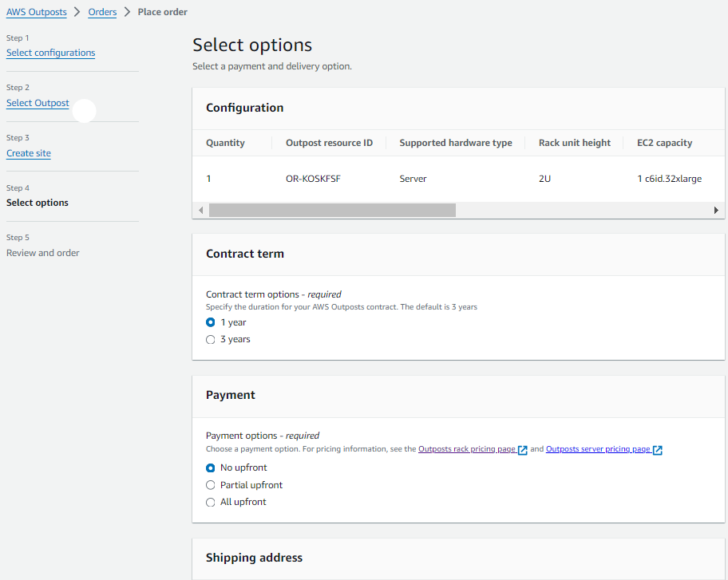This screenshot has height=580, width=728.
Task: Click the Outpost resource ID column header
Action: coord(329,143)
